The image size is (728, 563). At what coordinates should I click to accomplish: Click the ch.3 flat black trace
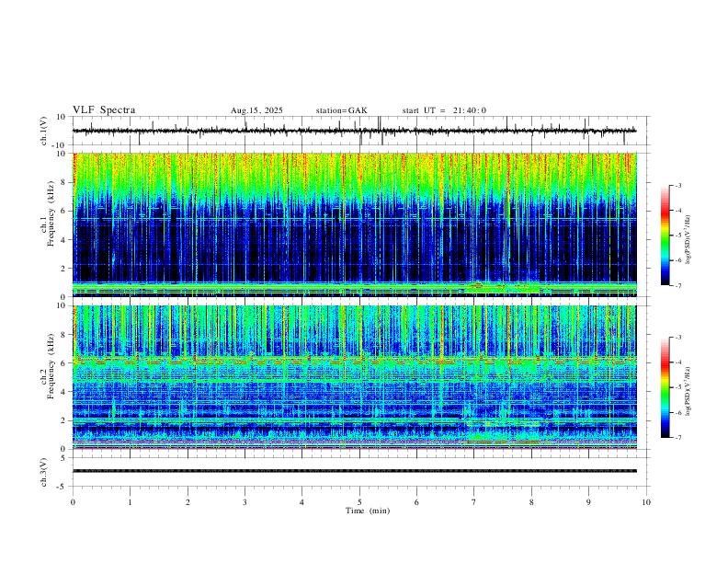pos(355,471)
